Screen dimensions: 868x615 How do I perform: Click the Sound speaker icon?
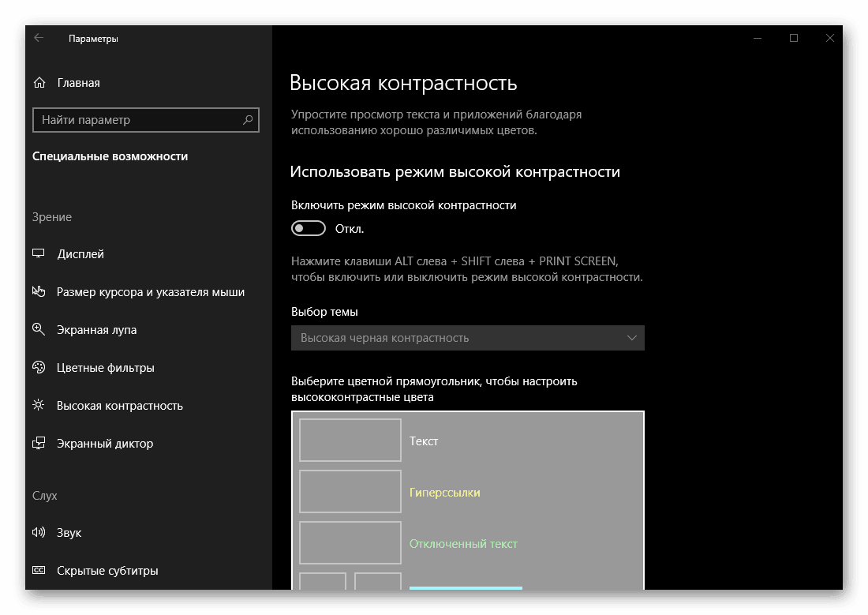(x=38, y=532)
